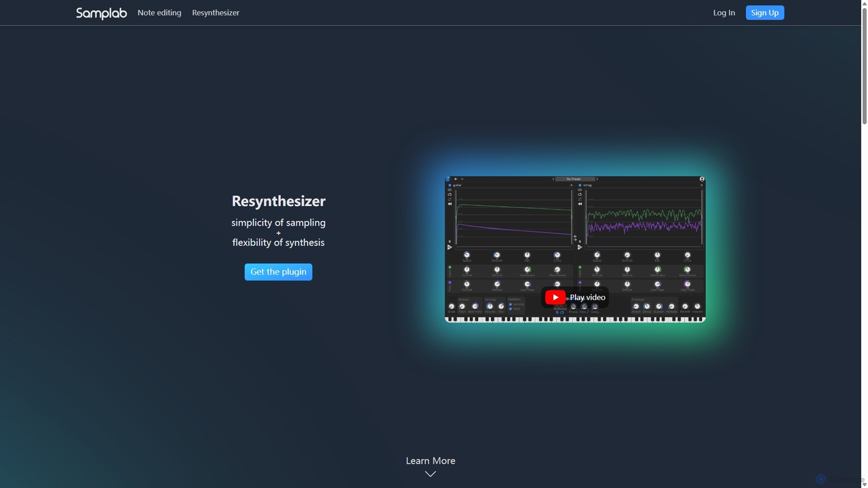Click the Samplab logo
Image resolution: width=868 pixels, height=488 pixels.
point(101,13)
